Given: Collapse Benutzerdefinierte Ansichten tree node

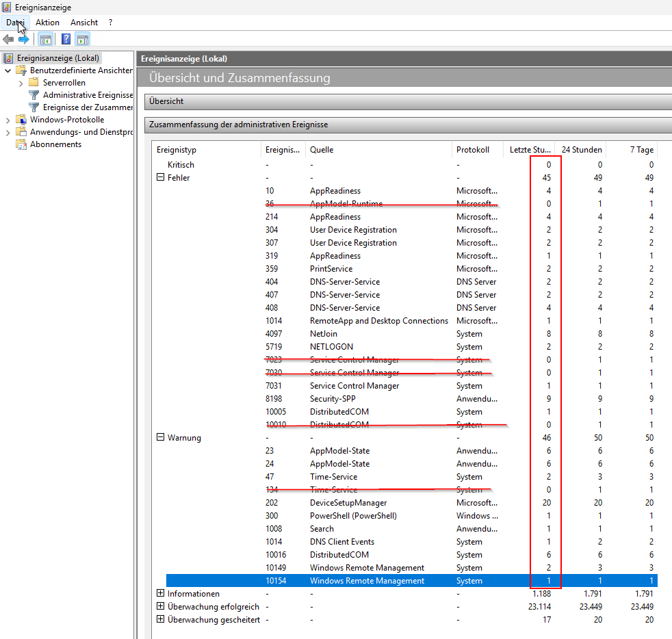Looking at the screenshot, I should tap(8, 70).
